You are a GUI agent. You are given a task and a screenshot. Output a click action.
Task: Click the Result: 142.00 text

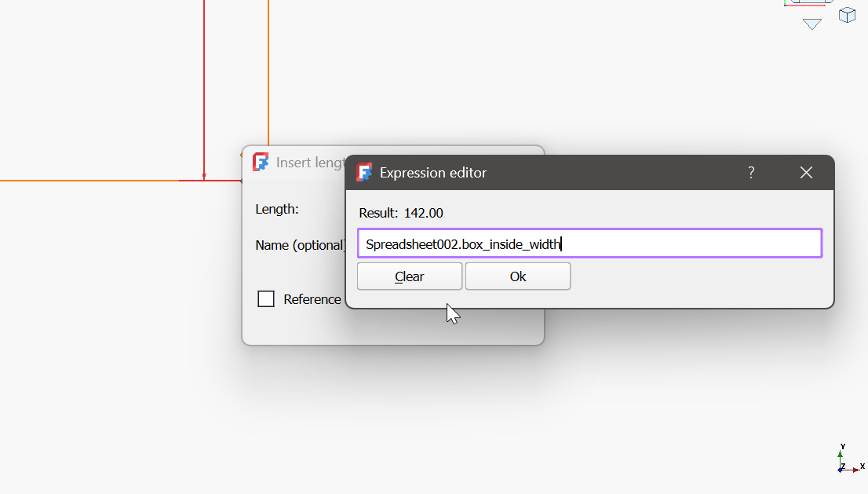(401, 213)
